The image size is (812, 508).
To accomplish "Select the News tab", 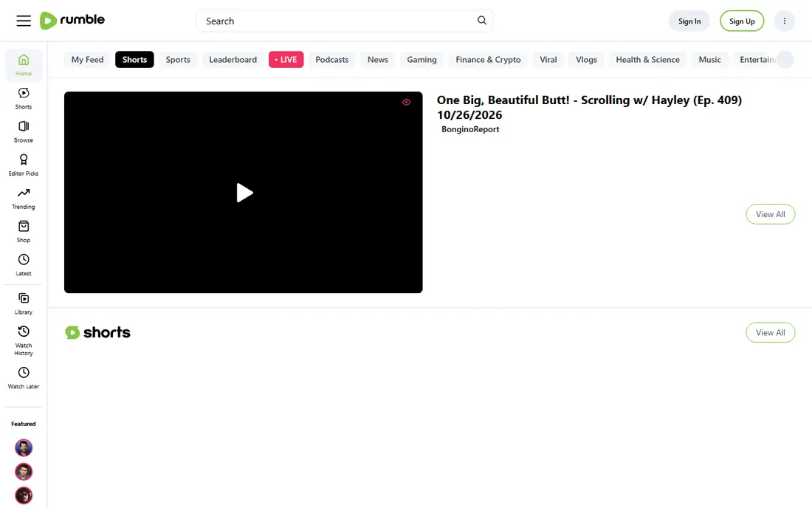I will tap(378, 60).
